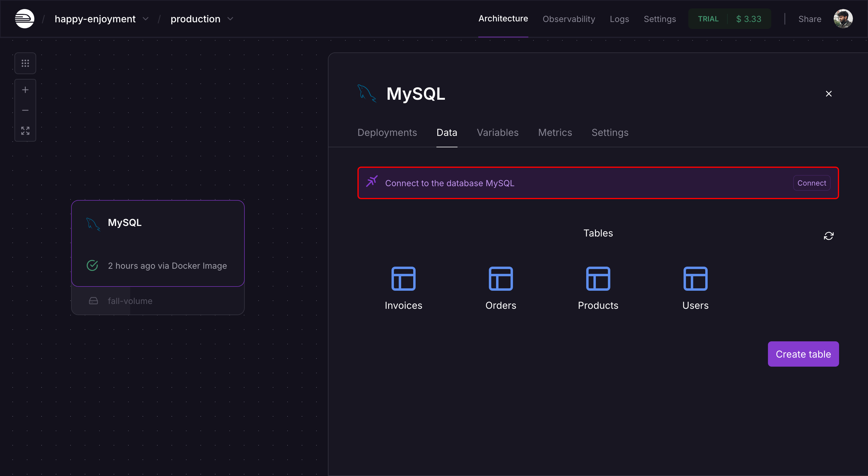Open the Users table icon

point(696,279)
